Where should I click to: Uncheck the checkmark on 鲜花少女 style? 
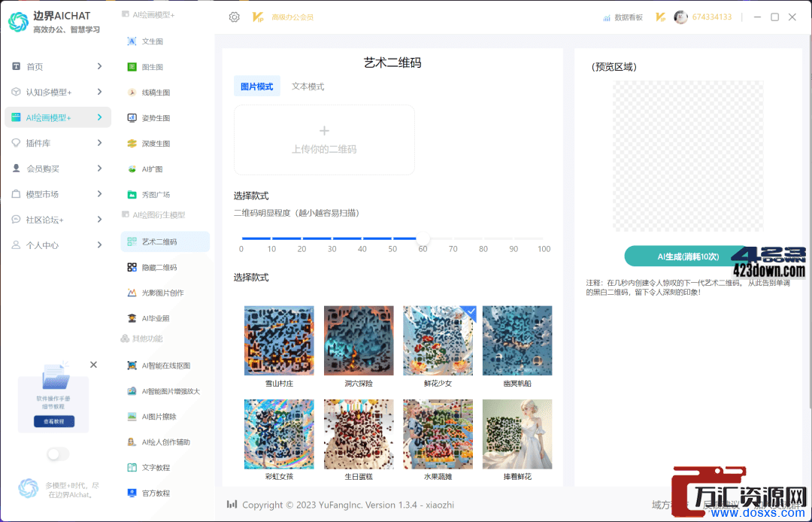tap(470, 311)
